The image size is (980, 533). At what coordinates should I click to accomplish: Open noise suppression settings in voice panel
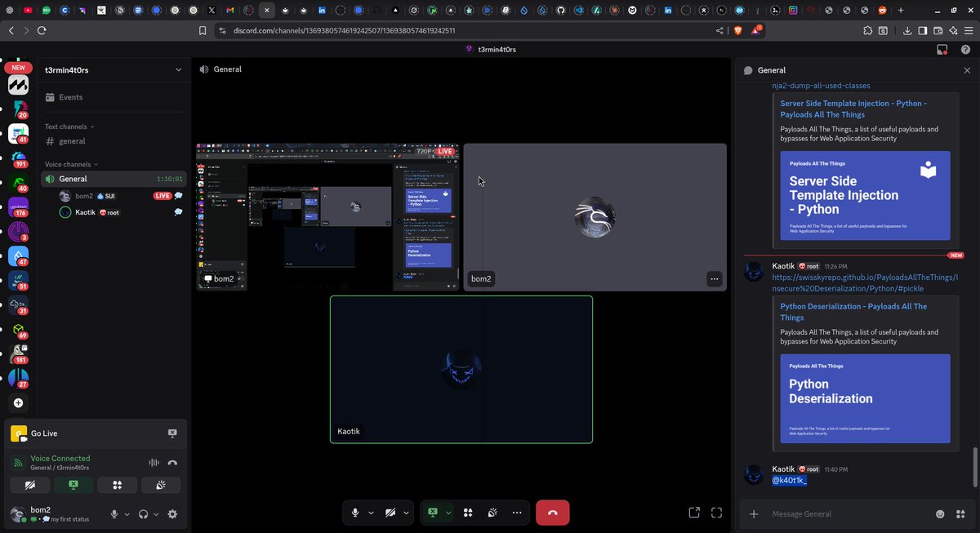point(154,463)
